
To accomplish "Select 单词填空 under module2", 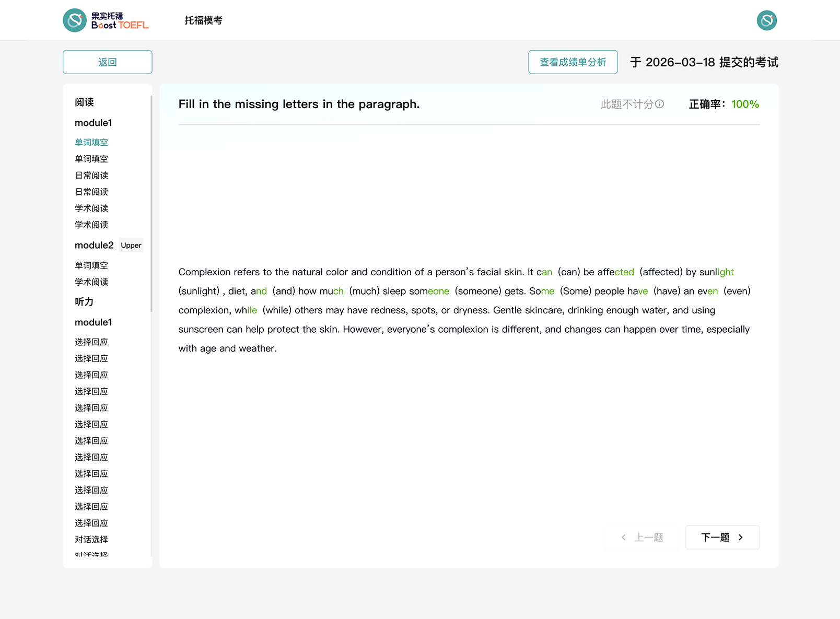I will coord(91,265).
